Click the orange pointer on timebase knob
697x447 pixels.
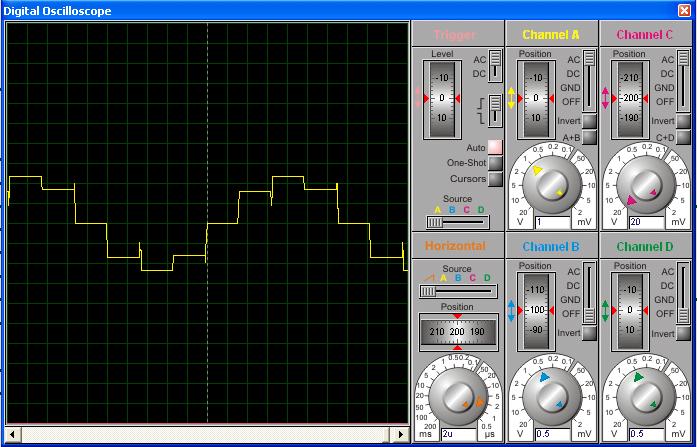coord(479,402)
